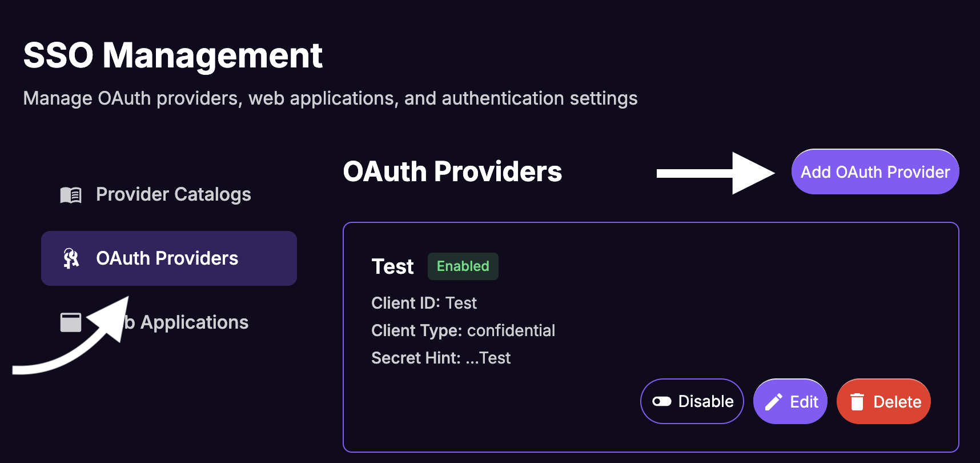Image resolution: width=980 pixels, height=463 pixels.
Task: Click the pencil icon on the Edit button
Action: coord(773,401)
